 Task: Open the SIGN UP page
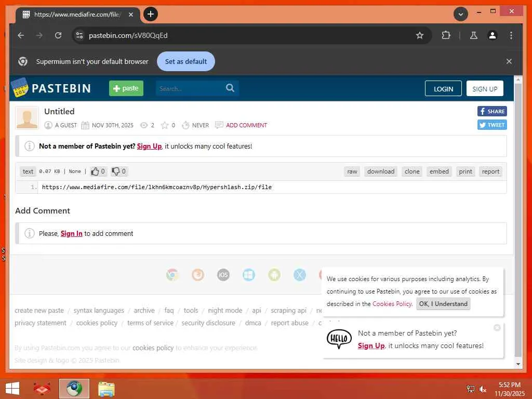pyautogui.click(x=485, y=88)
